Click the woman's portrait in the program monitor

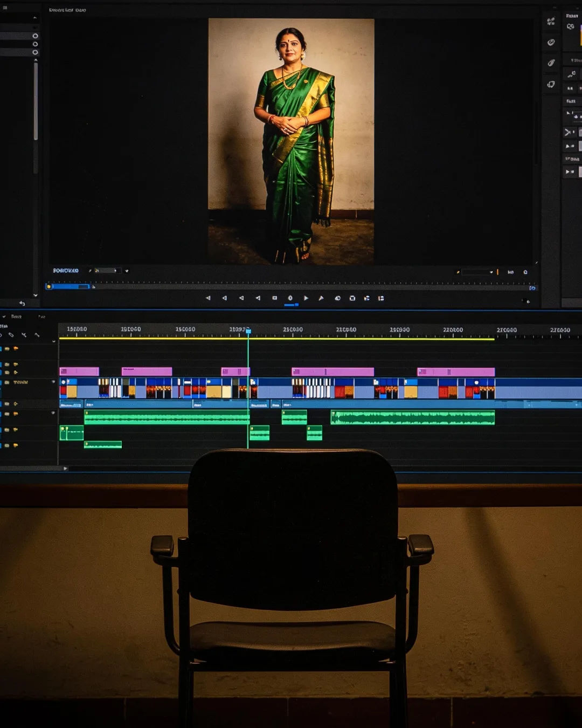[x=292, y=142]
